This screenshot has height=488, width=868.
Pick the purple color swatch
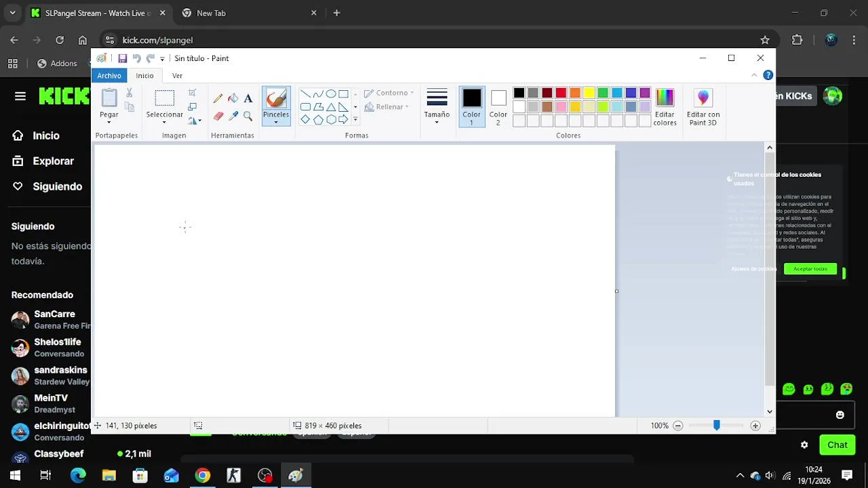point(645,93)
